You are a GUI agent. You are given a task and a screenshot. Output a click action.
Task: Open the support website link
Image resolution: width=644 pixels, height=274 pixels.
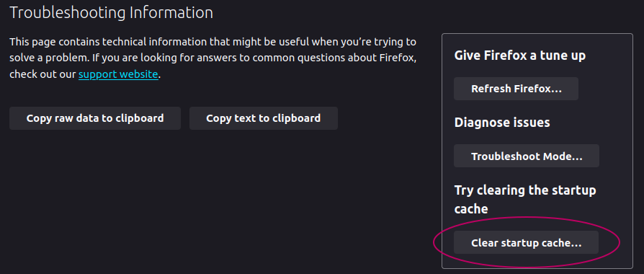point(118,74)
